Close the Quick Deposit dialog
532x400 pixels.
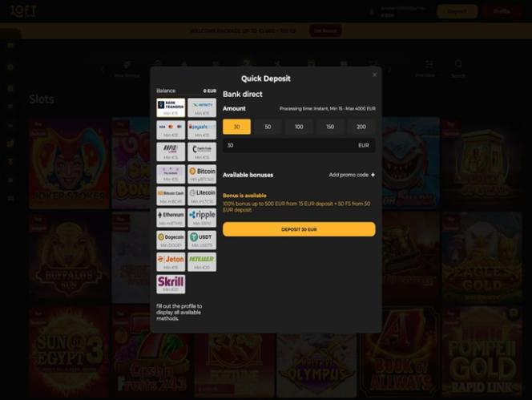click(375, 75)
